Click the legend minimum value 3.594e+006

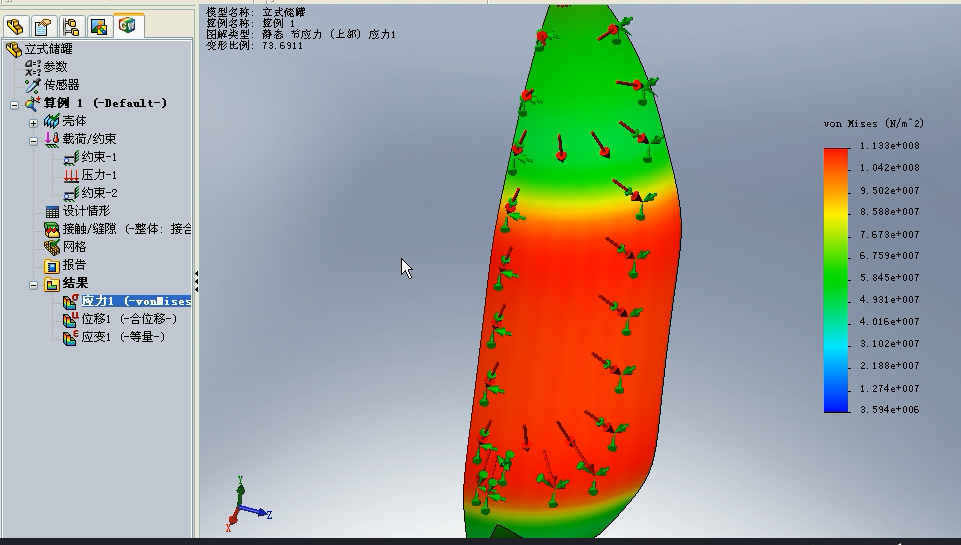coord(889,410)
